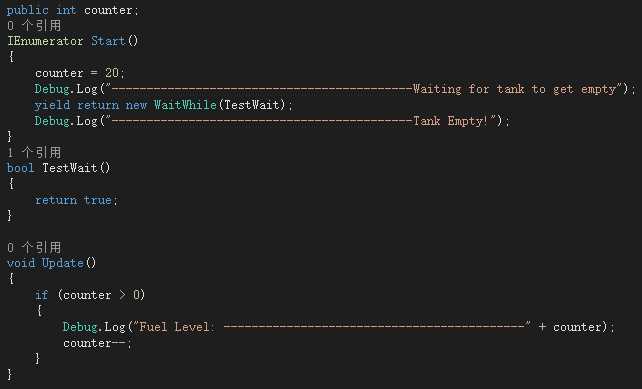Click the '0 个引用' CodeLens above Update
Viewport: 642px width, 389px height.
(34, 247)
